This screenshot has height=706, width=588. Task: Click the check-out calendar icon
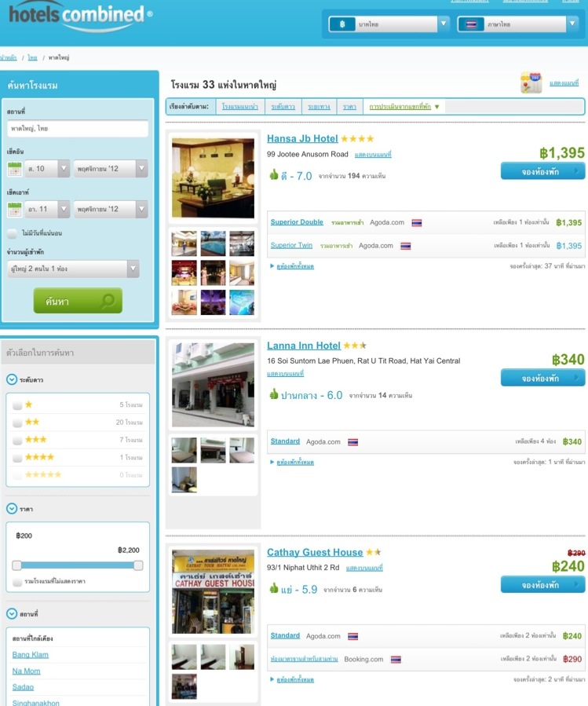point(15,210)
